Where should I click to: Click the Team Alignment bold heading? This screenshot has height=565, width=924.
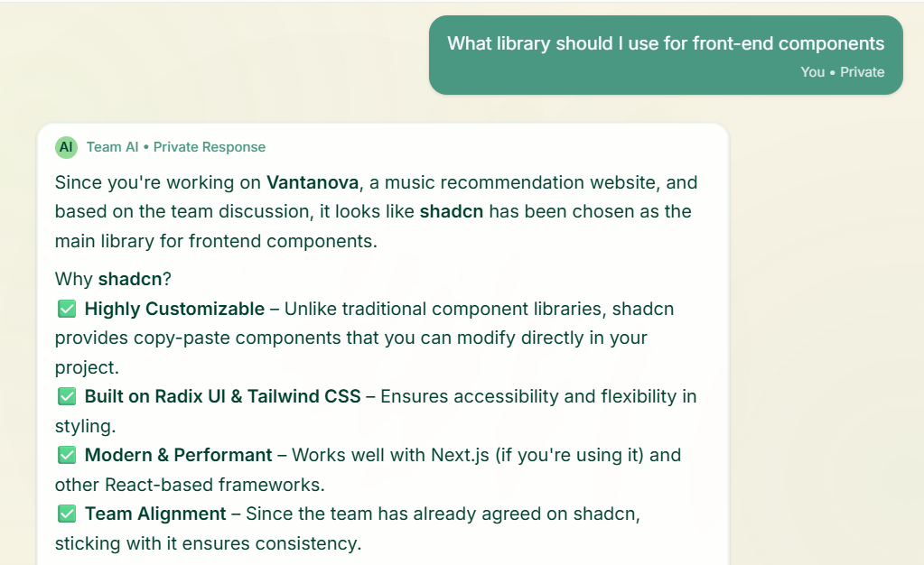pos(155,514)
